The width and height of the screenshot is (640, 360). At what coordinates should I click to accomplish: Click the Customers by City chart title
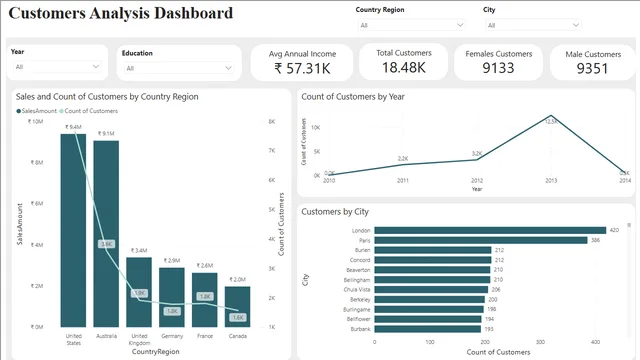tap(335, 211)
